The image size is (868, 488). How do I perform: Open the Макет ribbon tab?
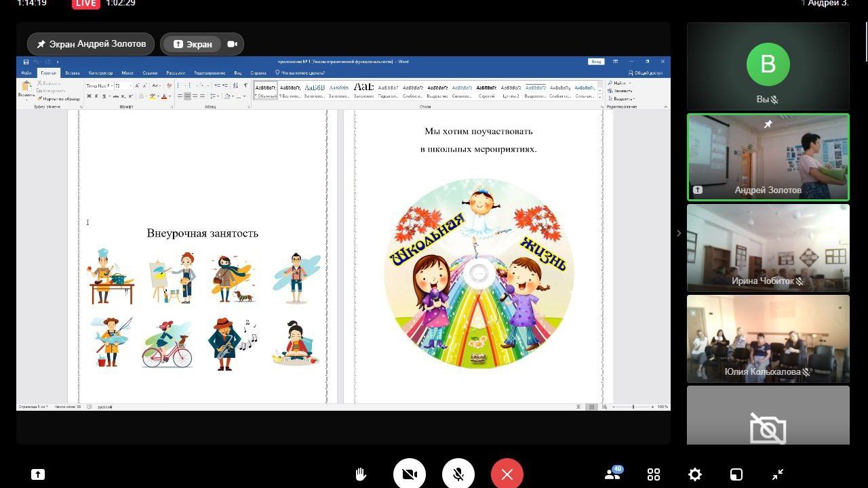pos(127,73)
